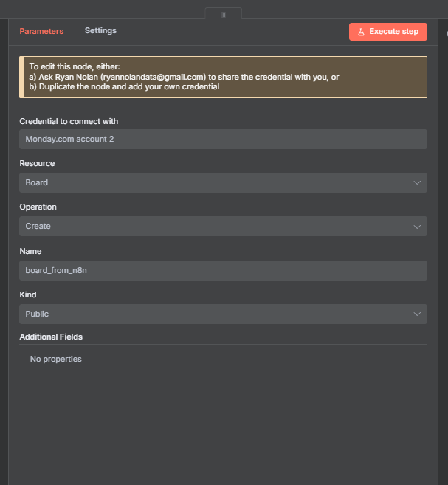Click the Kind field label
This screenshot has height=485, width=448.
coord(28,295)
